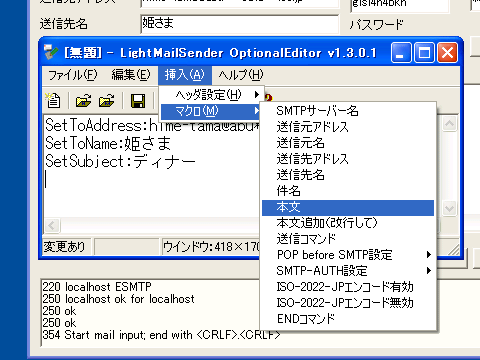Click editor vertical scrollbar down arrow
Image resolution: width=480 pixels, height=360 pixels.
pyautogui.click(x=449, y=209)
